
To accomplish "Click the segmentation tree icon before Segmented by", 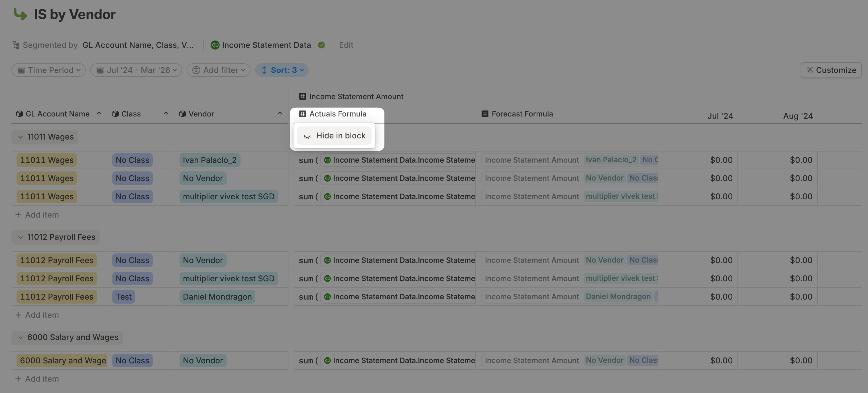I will 16,45.
